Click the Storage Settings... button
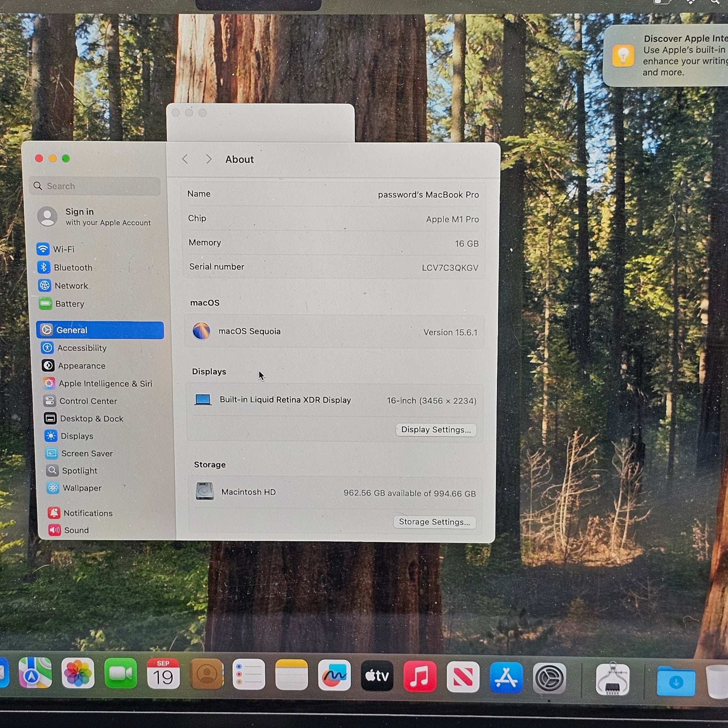728x728 pixels. pyautogui.click(x=434, y=522)
